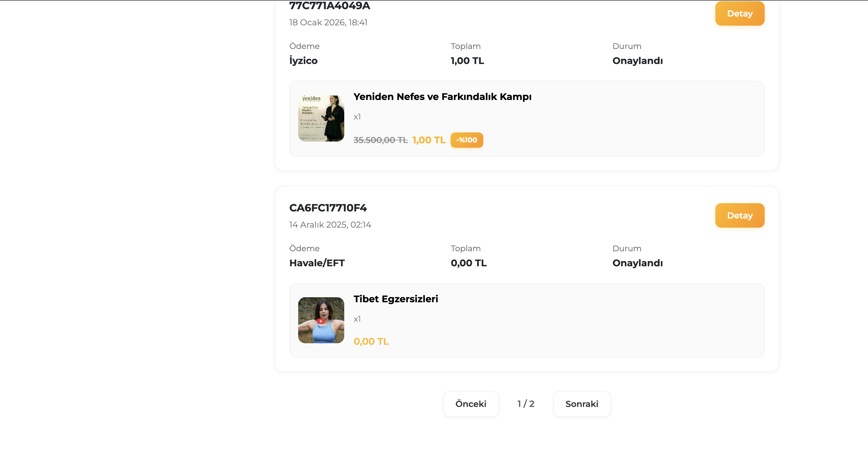Click the -%100 discount badge
This screenshot has width=868, height=473.
pyautogui.click(x=466, y=140)
